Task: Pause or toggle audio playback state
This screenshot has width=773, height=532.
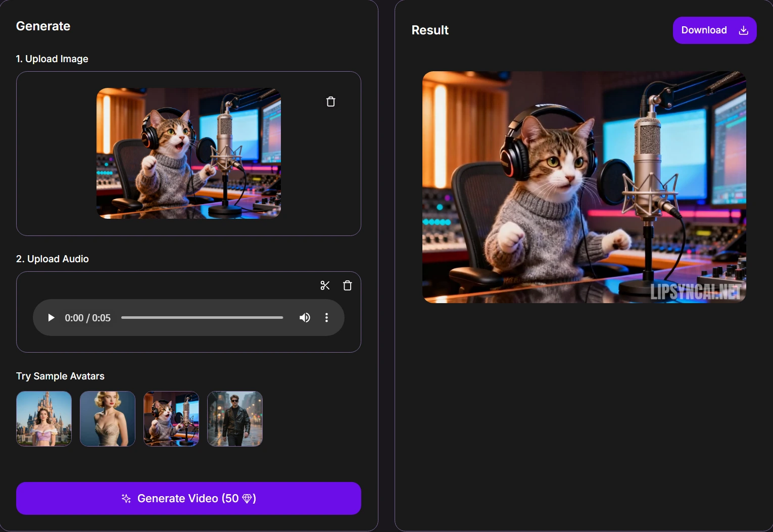Action: tap(51, 317)
